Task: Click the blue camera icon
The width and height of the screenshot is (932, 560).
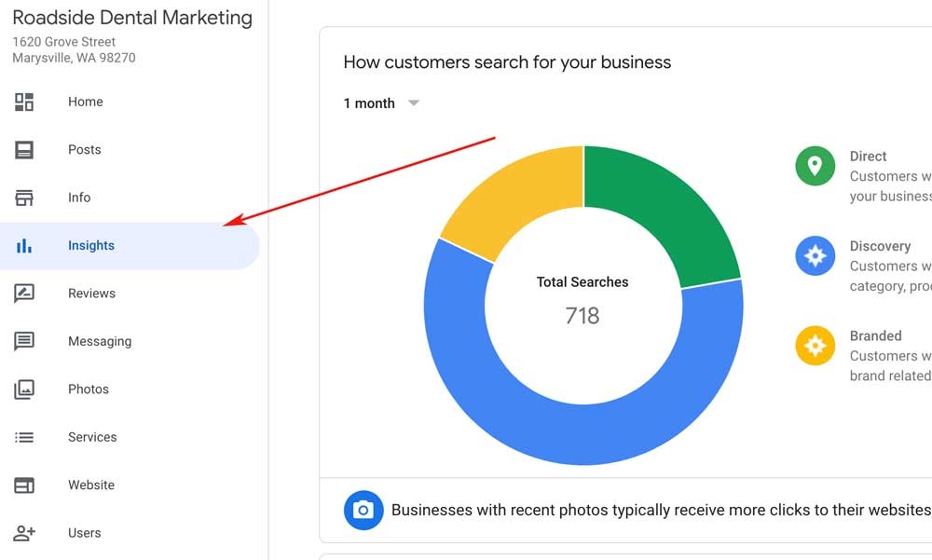Action: (x=363, y=510)
